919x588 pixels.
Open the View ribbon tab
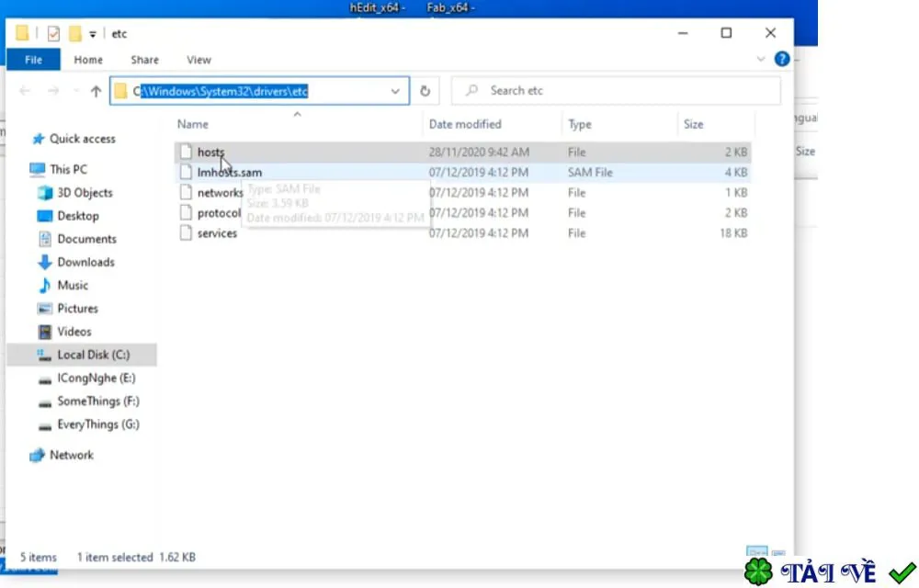pos(199,60)
